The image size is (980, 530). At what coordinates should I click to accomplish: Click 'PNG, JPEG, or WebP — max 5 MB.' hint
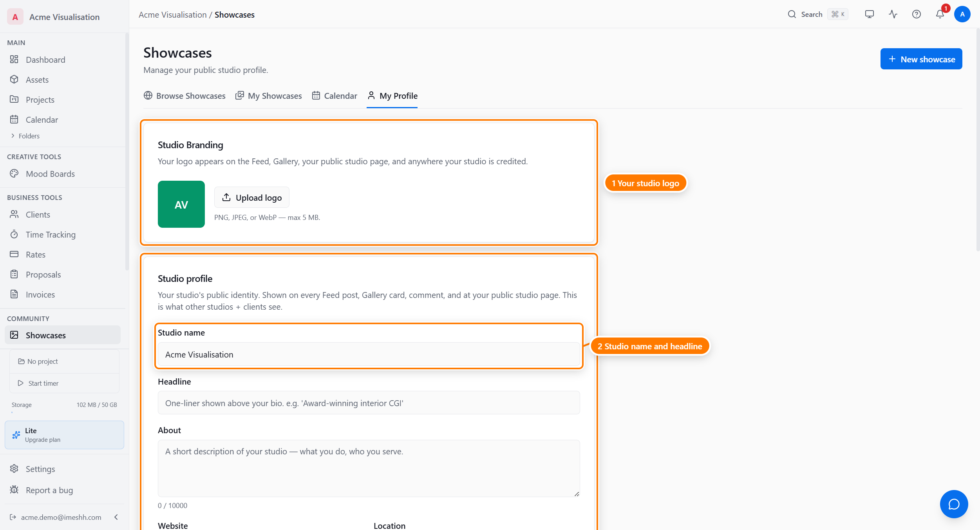267,217
